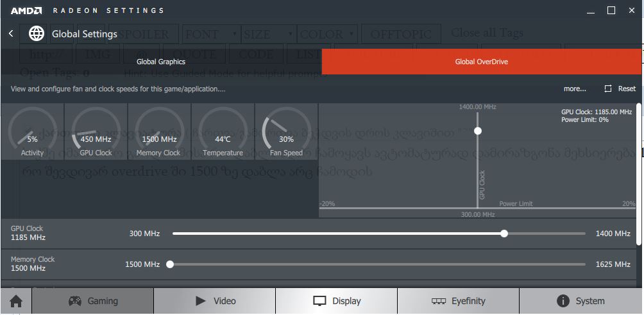The image size is (644, 315).
Task: Click the 'GPU Clock: 1185.00 MHz' graph readout
Action: (x=597, y=112)
